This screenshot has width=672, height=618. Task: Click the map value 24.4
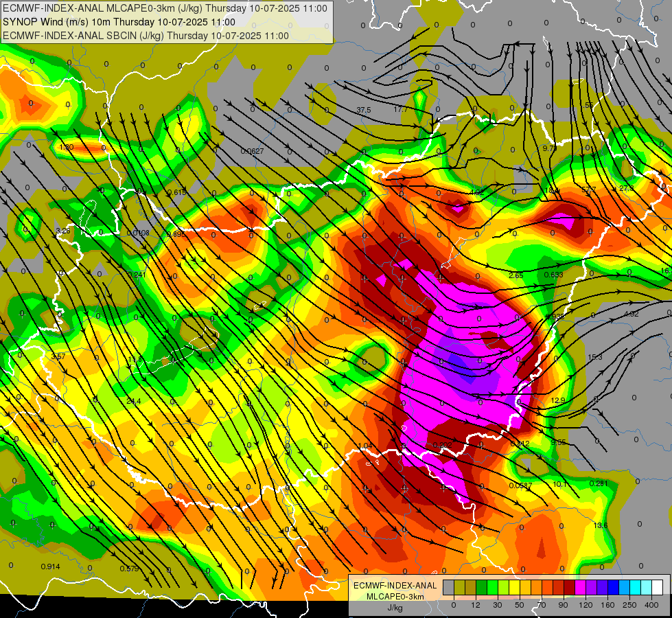coord(134,401)
